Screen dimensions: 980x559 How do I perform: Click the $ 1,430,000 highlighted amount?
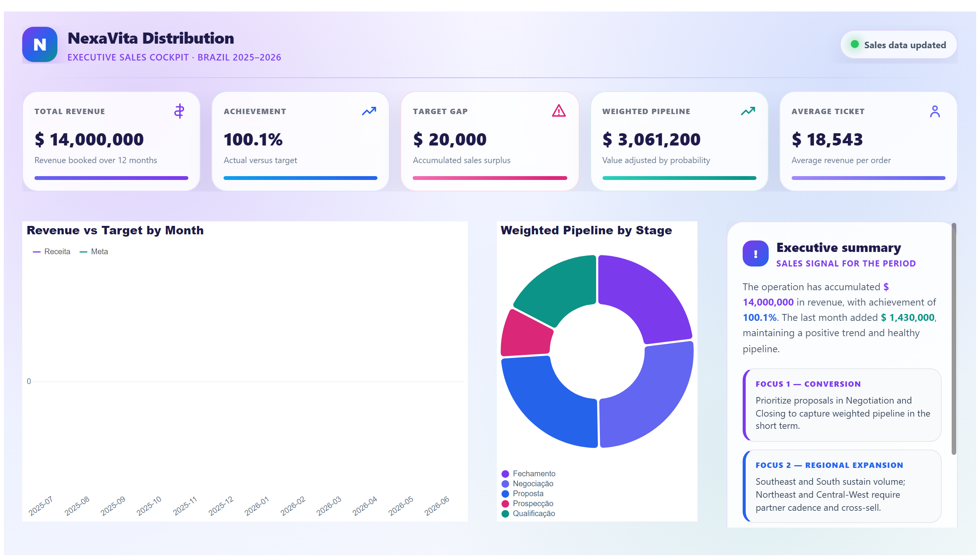[x=907, y=317]
